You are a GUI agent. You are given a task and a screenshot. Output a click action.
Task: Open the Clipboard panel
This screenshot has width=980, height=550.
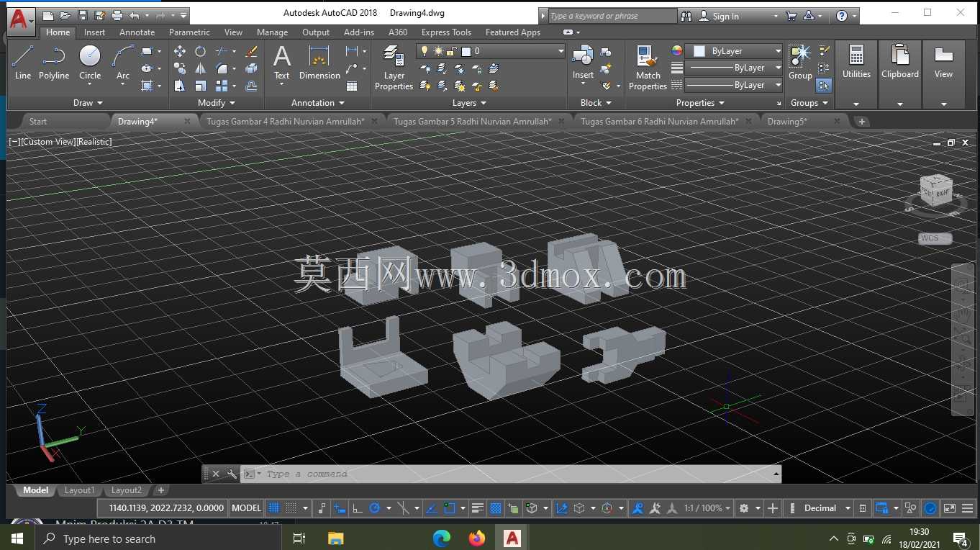(x=900, y=73)
